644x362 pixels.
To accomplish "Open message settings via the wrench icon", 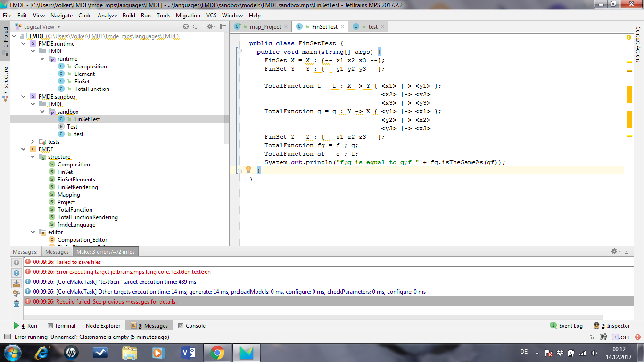I will 17,294.
